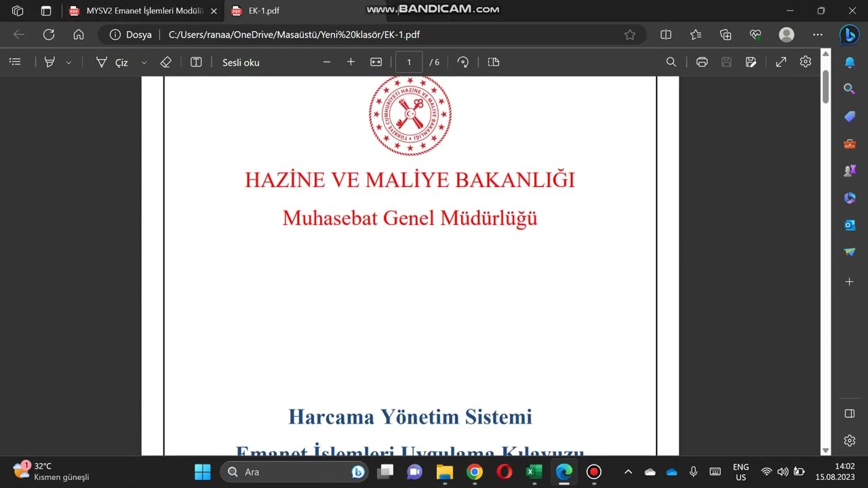Open the Bing Copilot sidebar button
The image size is (868, 488).
tap(850, 35)
